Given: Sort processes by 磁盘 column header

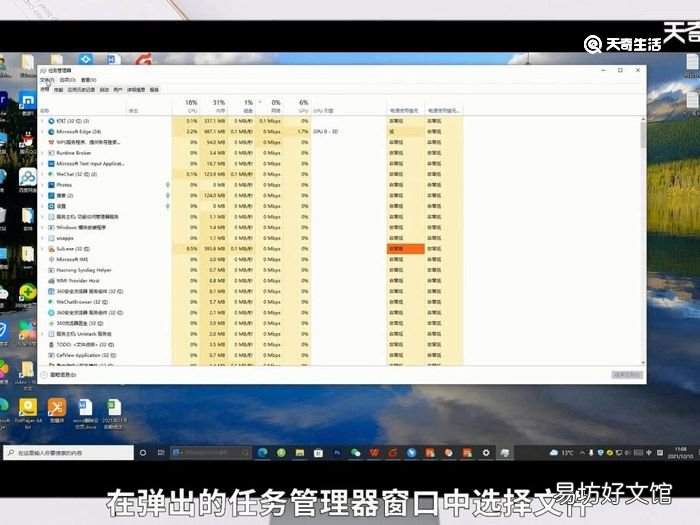Looking at the screenshot, I should point(242,106).
